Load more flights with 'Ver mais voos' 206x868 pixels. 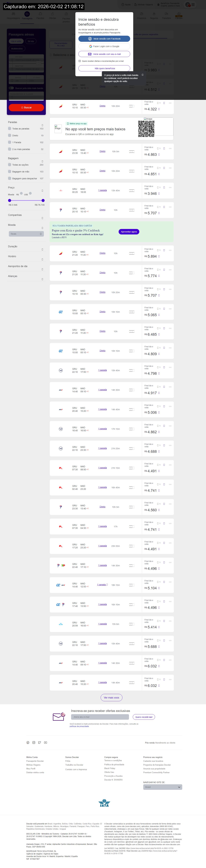coord(111,698)
